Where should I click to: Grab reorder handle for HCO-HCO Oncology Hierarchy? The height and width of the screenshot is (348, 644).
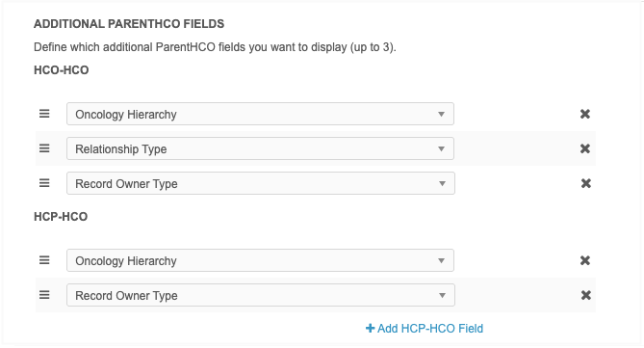44,114
